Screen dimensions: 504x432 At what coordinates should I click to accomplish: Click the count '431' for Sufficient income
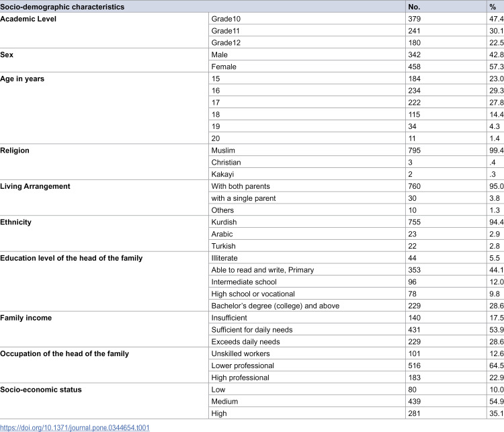click(x=415, y=330)
